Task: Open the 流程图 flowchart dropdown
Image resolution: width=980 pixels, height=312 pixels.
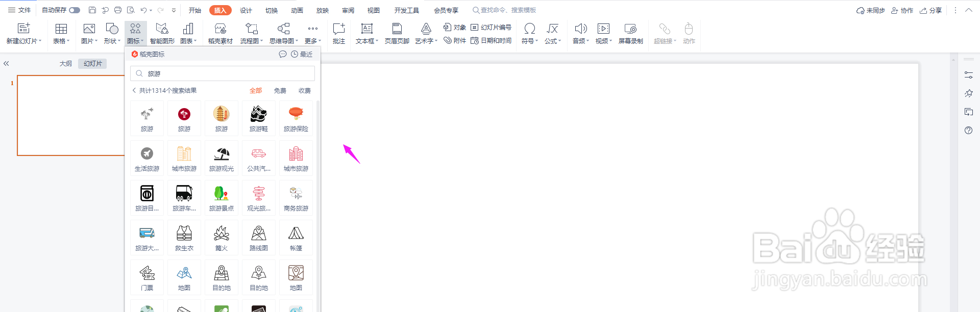Action: 252,34
